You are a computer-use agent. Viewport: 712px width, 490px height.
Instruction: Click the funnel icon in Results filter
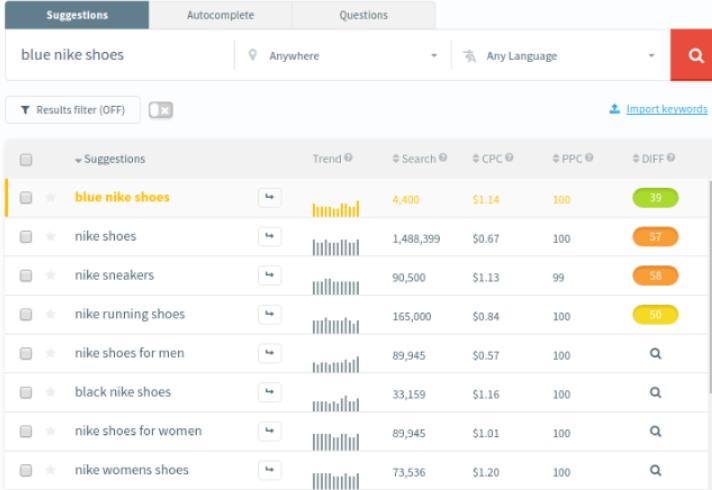(x=25, y=110)
